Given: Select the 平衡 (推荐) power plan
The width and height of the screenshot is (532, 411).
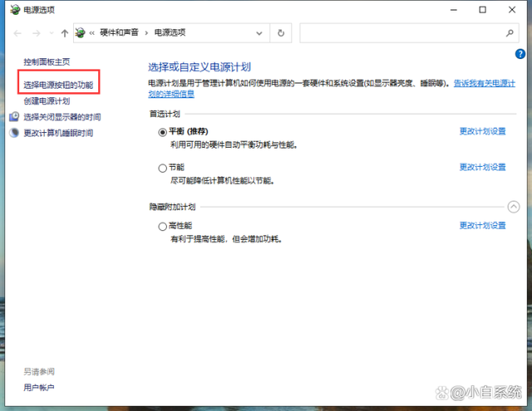Looking at the screenshot, I should pyautogui.click(x=162, y=132).
